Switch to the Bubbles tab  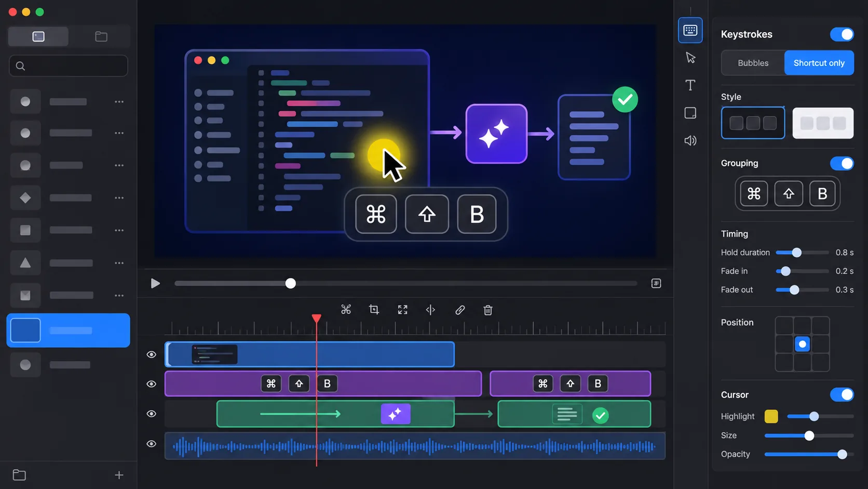[x=753, y=63]
